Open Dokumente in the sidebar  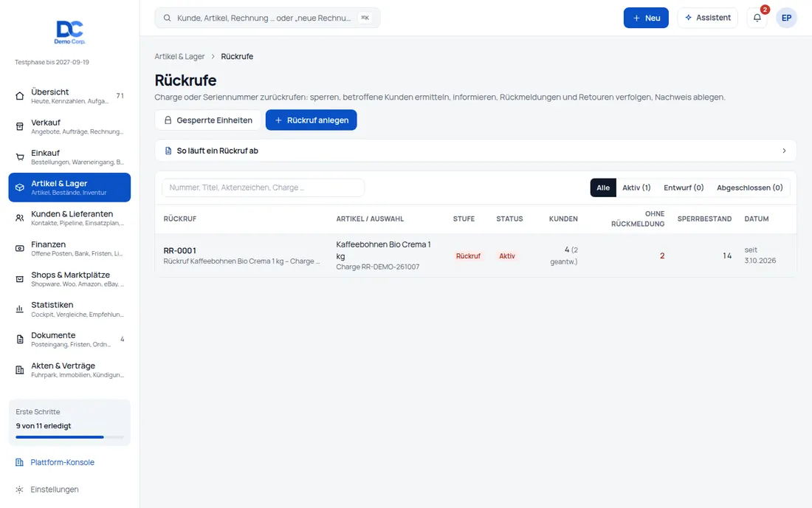point(69,340)
